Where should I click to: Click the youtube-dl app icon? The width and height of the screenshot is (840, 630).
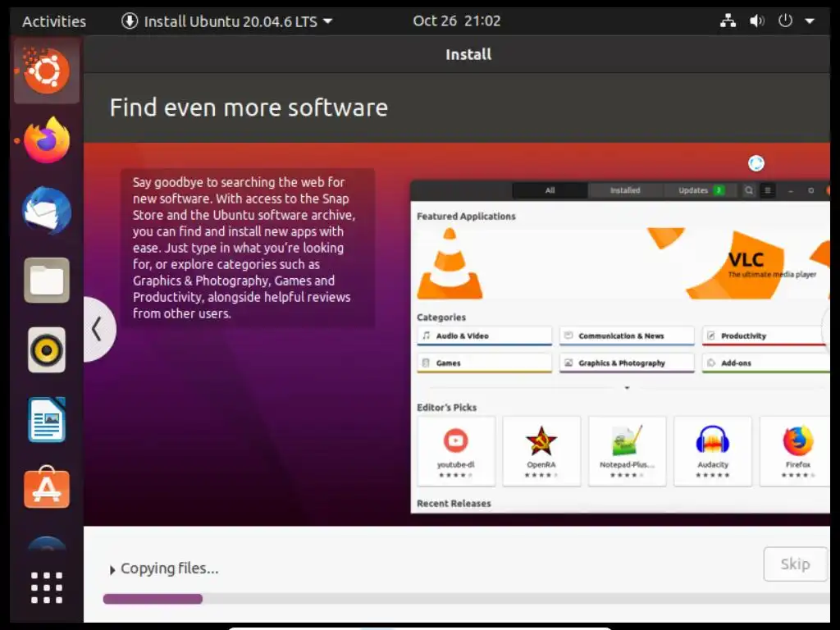pyautogui.click(x=456, y=441)
